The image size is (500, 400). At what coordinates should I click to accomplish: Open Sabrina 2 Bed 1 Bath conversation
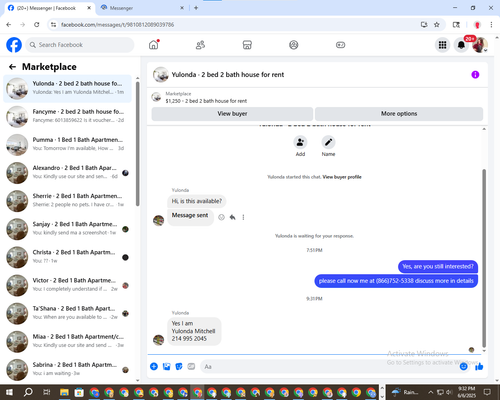click(68, 369)
